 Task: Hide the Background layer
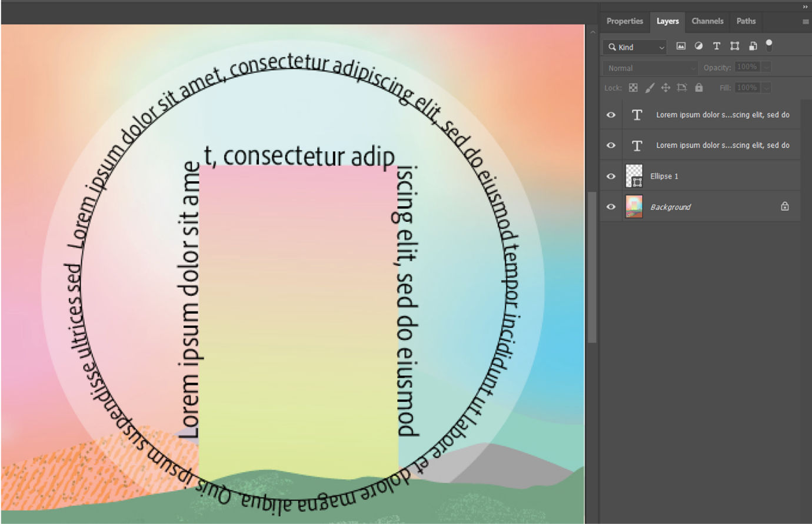[611, 206]
